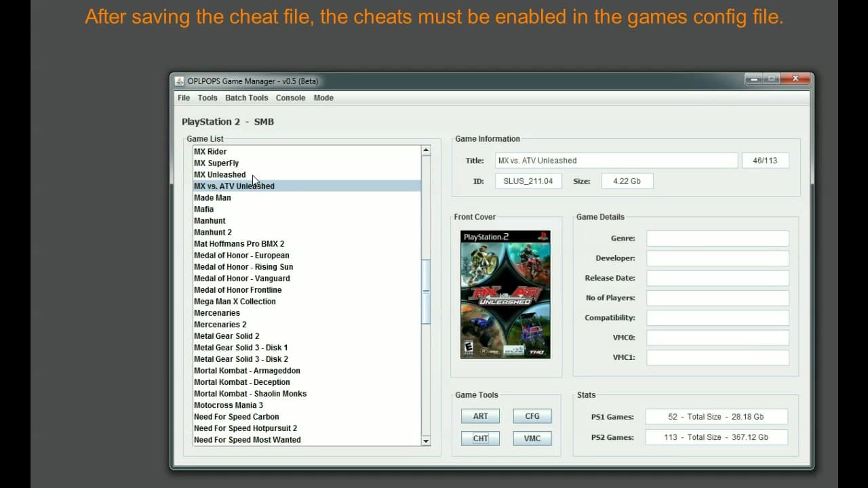Image resolution: width=868 pixels, height=488 pixels.
Task: Select Medal of Honor - Rising Sun
Action: [307, 267]
